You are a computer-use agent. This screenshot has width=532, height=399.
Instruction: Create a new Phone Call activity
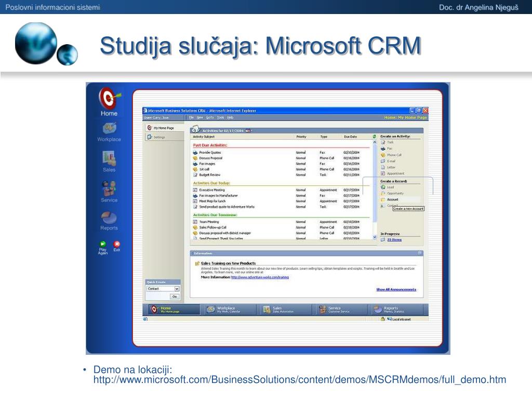tap(391, 155)
